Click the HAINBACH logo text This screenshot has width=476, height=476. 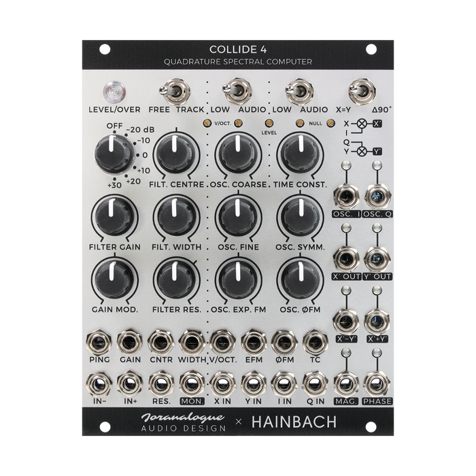[x=294, y=422]
